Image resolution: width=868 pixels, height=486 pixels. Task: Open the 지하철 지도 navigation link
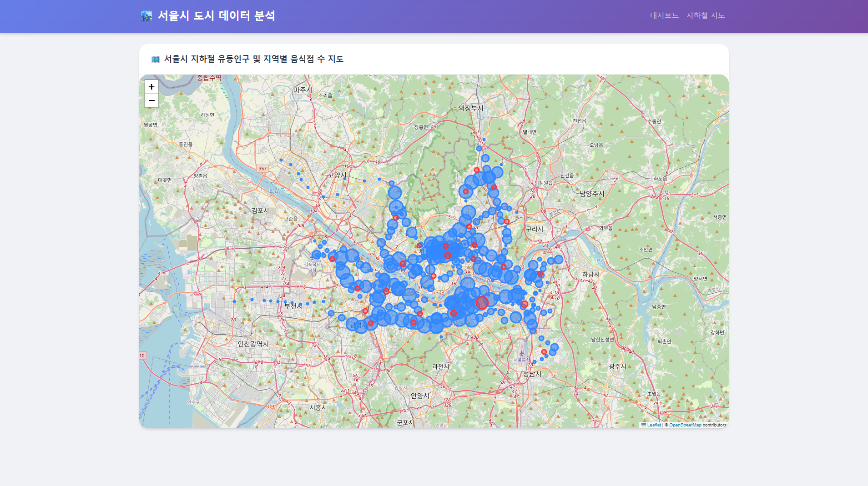coord(706,15)
